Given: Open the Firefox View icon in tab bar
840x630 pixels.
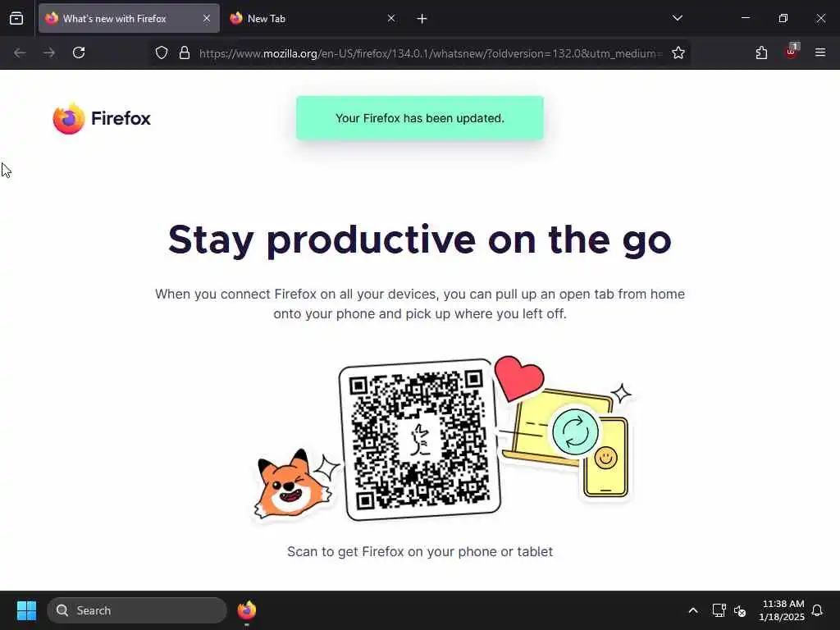Looking at the screenshot, I should click(16, 18).
